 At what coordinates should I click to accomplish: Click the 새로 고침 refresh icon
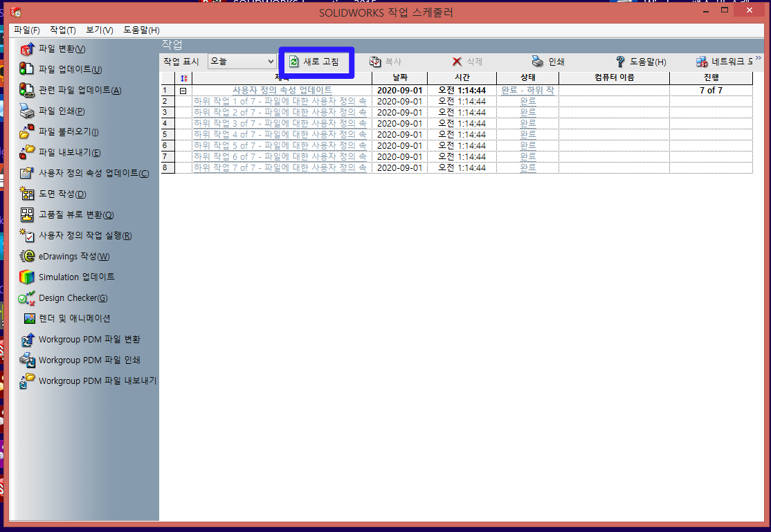pos(293,62)
